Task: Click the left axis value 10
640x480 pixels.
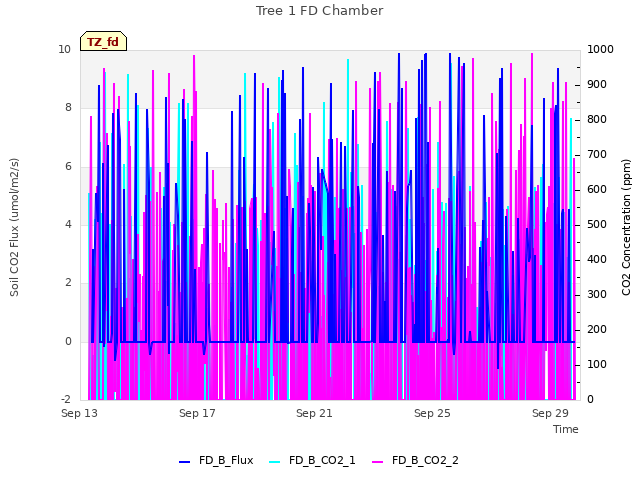Action: 64,49
